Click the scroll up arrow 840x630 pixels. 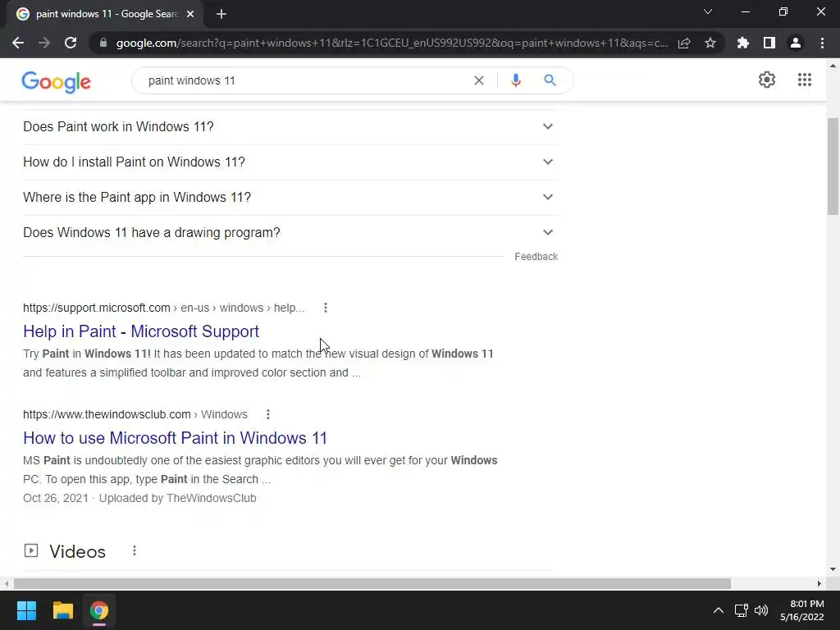833,66
